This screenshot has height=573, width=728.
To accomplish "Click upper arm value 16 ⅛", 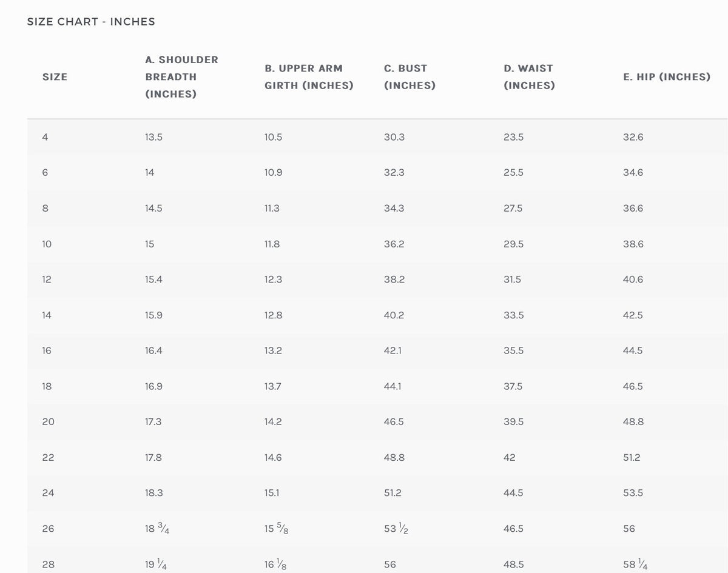I will click(275, 564).
